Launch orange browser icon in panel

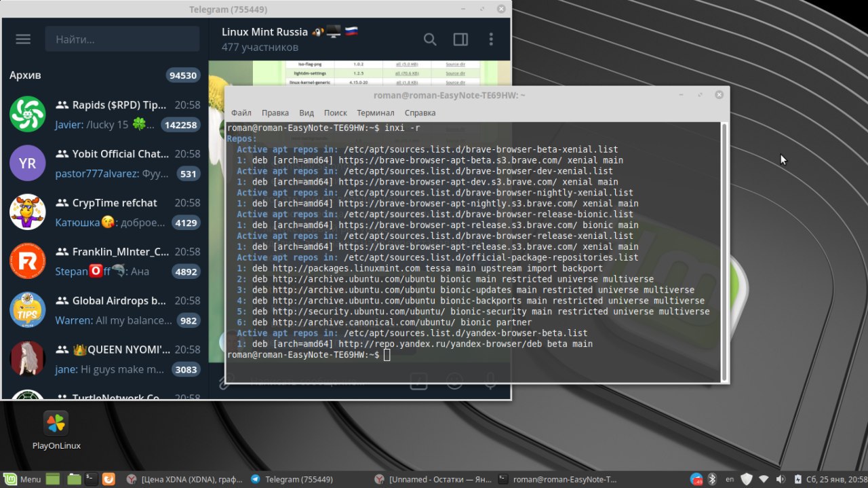pos(108,479)
